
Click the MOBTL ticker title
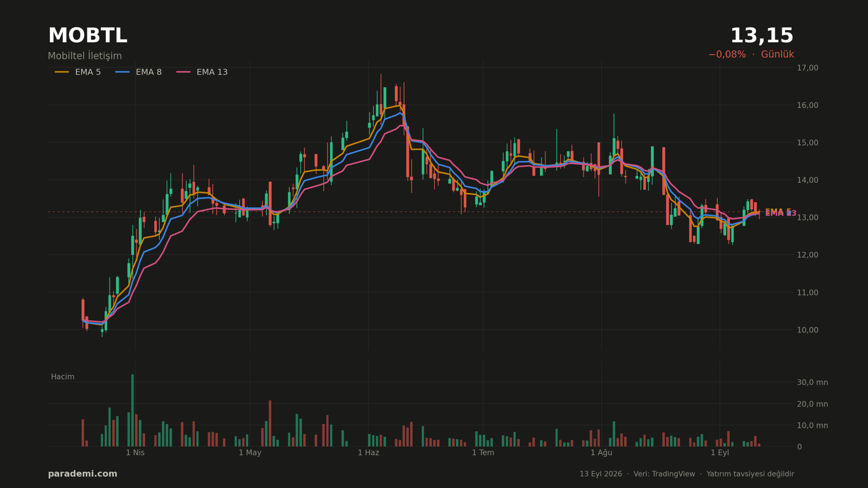tap(87, 36)
